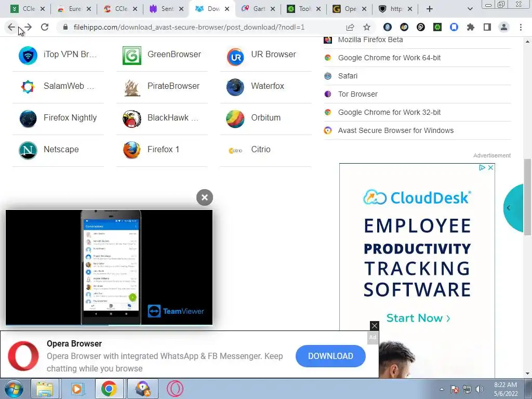Image resolution: width=532 pixels, height=399 pixels.
Task: Open AdChoices on the CloudDesk ad
Action: coord(482,167)
